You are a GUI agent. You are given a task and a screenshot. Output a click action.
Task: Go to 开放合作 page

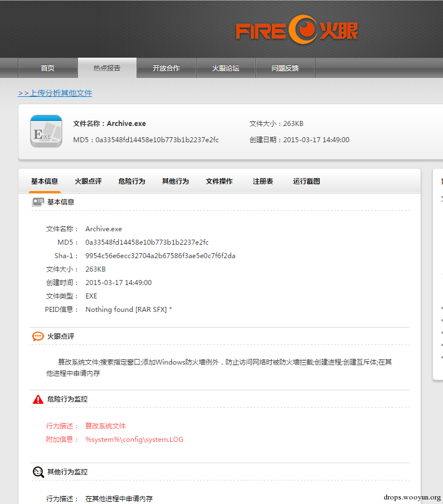click(166, 68)
